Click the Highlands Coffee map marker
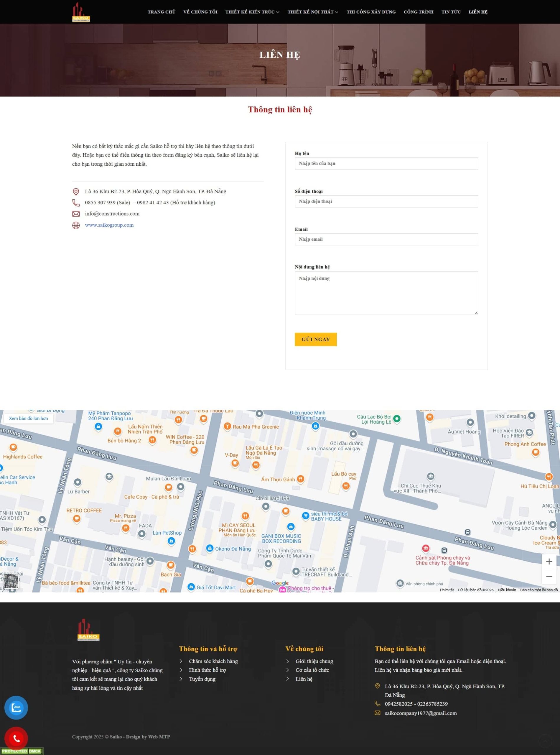The height and width of the screenshot is (755, 560). coord(13,448)
